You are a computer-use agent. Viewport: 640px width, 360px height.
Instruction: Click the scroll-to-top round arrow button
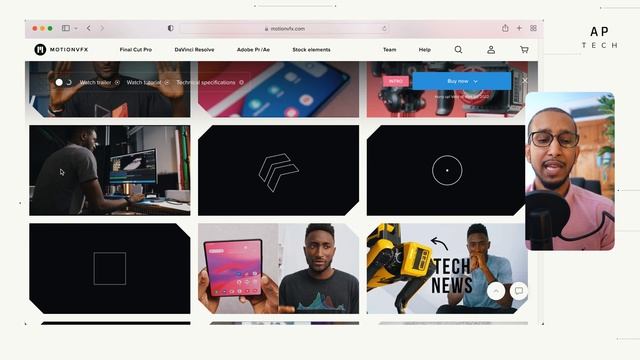(x=496, y=291)
